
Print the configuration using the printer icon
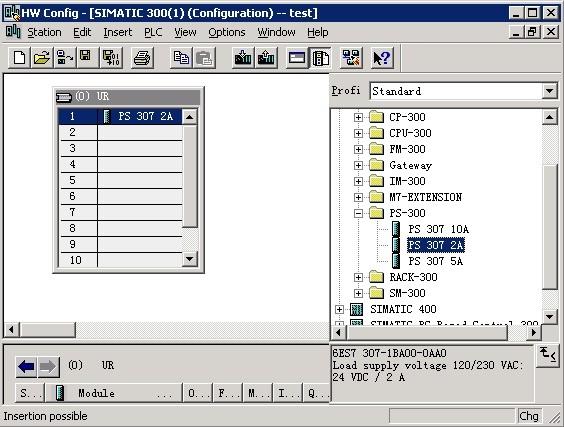pyautogui.click(x=142, y=58)
